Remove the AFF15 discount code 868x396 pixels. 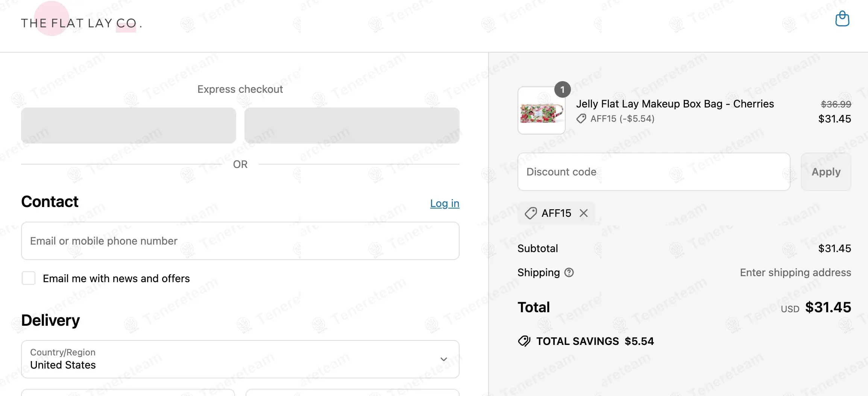tap(584, 213)
